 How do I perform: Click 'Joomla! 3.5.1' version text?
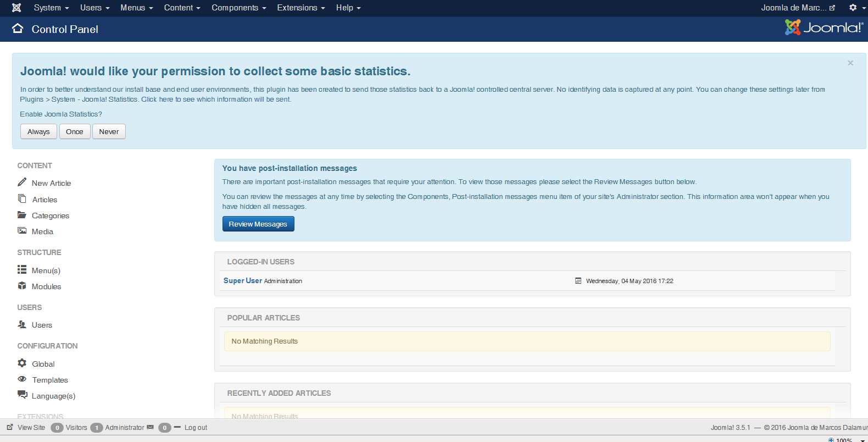730,427
